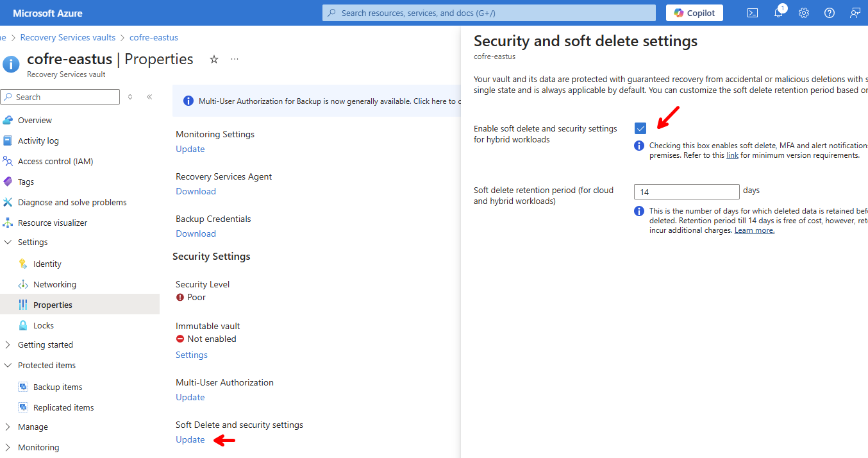Favorite the vault with the star icon
Viewport: 868px width, 458px height.
214,59
